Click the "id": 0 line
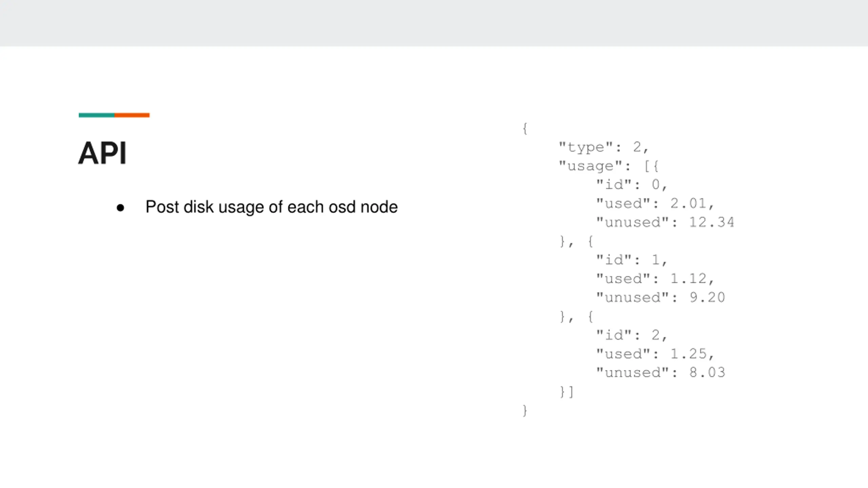The height and width of the screenshot is (488, 868). [x=631, y=185]
